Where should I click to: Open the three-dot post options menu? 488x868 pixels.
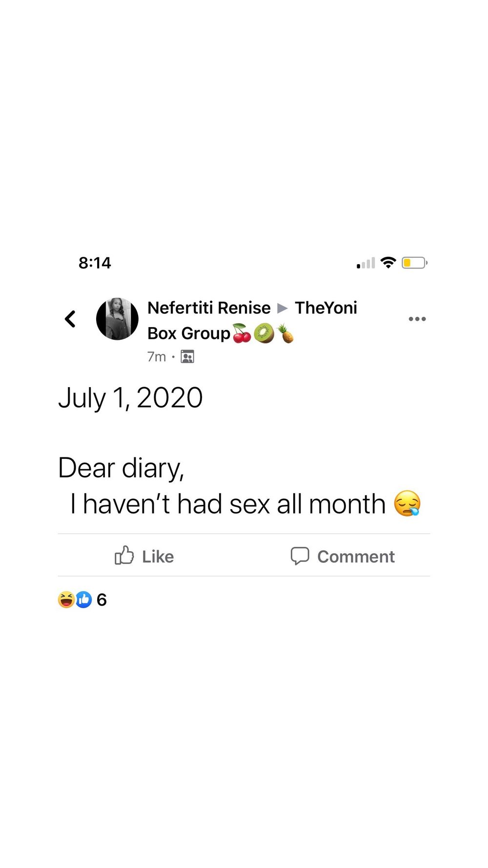(x=417, y=319)
